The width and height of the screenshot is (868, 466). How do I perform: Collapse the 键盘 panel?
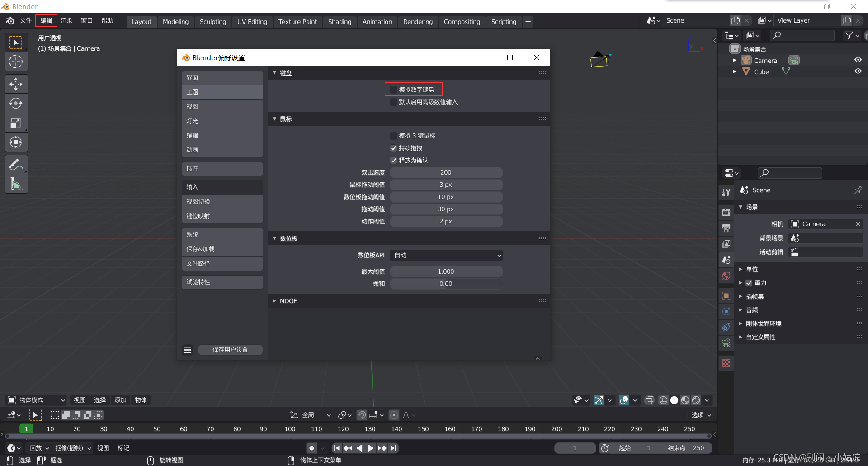274,73
